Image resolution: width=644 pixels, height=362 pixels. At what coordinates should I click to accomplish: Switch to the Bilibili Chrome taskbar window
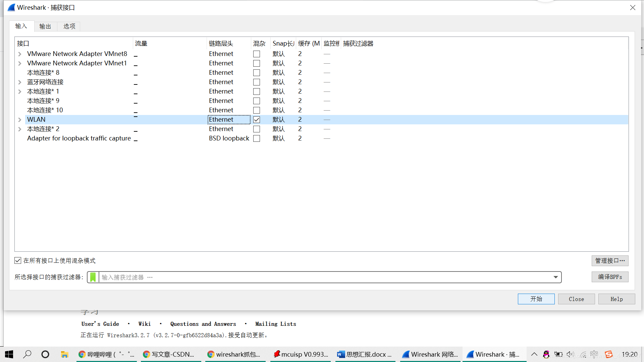coord(107,354)
